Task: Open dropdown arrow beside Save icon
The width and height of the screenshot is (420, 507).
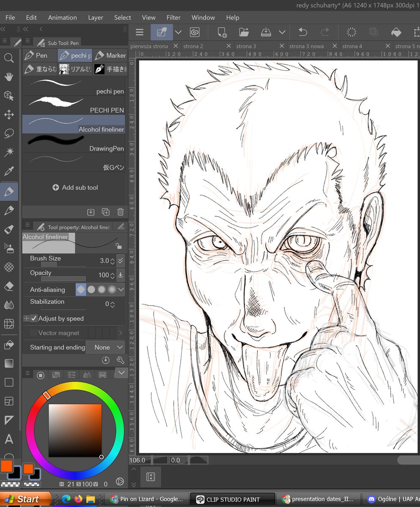Action: pos(282,32)
